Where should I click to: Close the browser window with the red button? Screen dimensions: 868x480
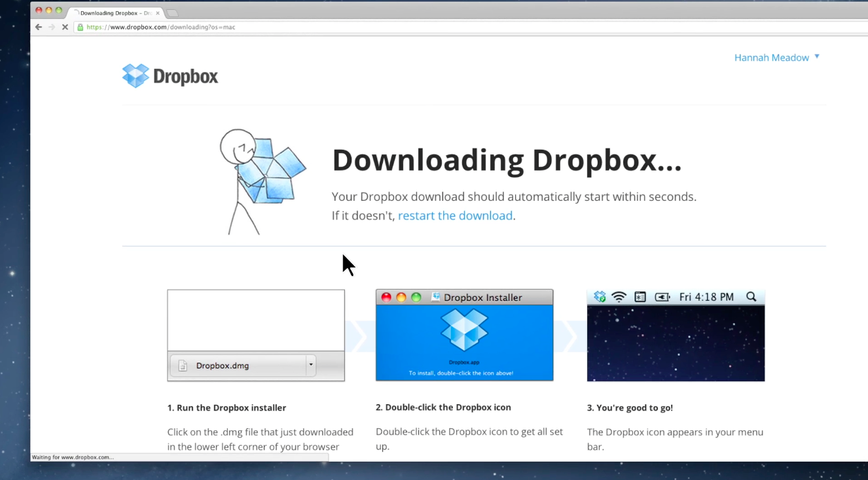tap(39, 10)
